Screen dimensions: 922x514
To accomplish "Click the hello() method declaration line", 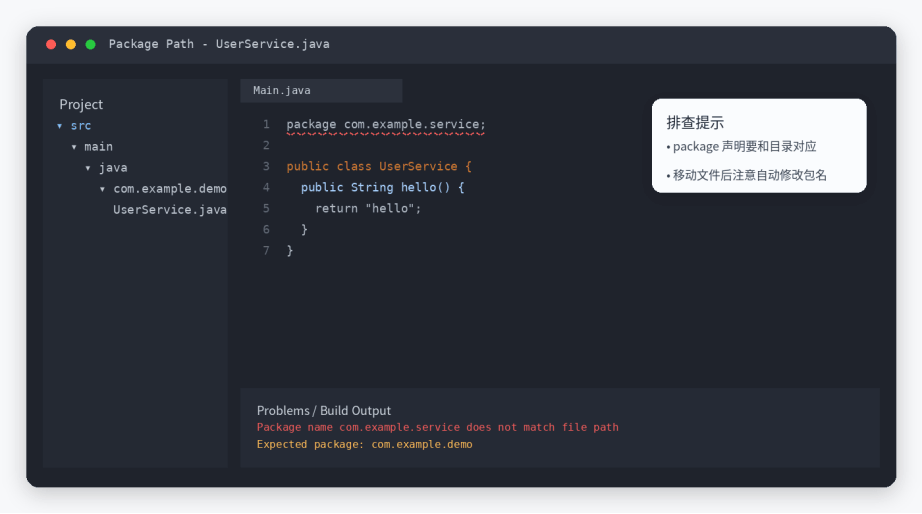I will (x=382, y=188).
